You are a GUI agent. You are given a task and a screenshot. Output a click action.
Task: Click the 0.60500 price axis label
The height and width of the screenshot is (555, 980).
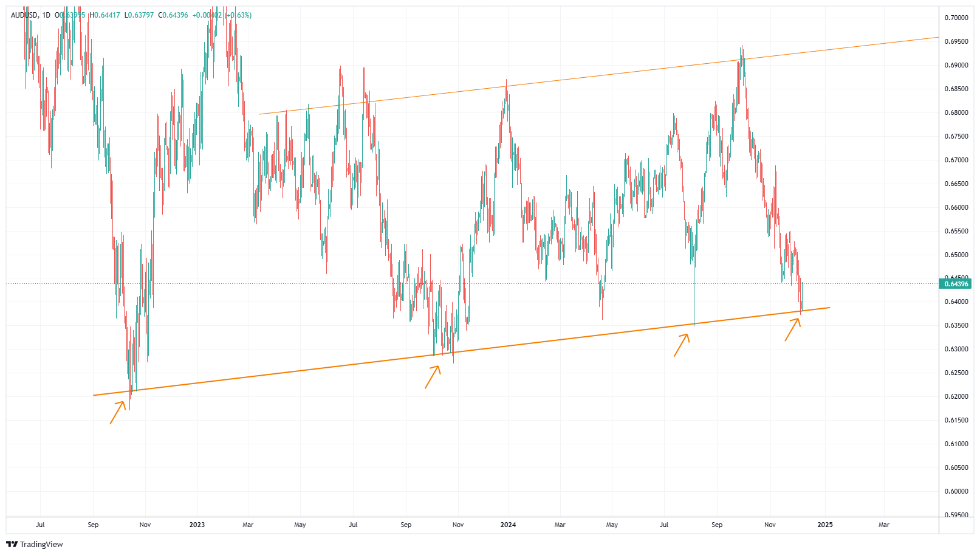pos(956,467)
